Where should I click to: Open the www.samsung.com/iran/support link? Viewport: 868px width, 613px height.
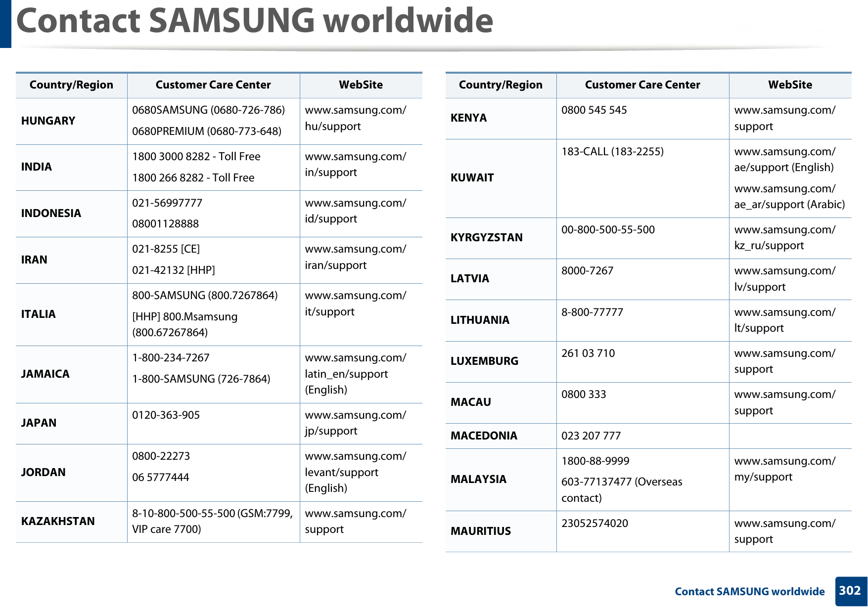point(355,258)
